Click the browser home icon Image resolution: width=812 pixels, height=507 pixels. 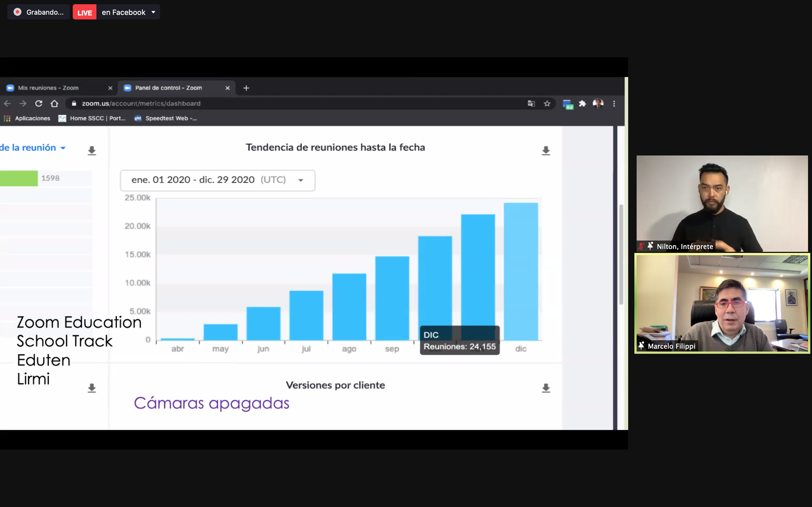click(54, 104)
